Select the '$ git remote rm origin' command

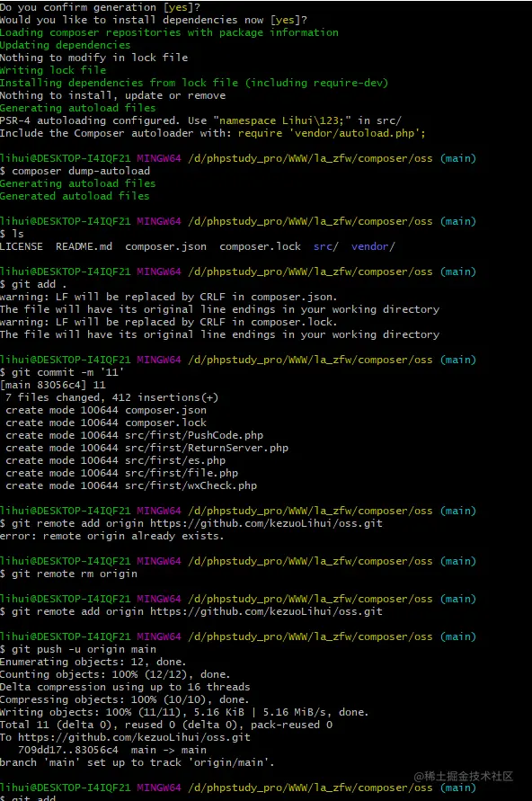point(69,574)
